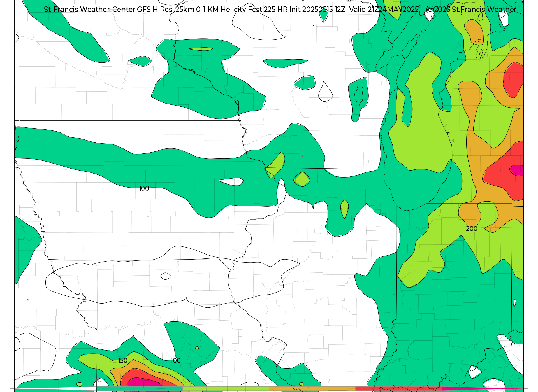Pick the green segment of the color bar

[x=139, y=389]
